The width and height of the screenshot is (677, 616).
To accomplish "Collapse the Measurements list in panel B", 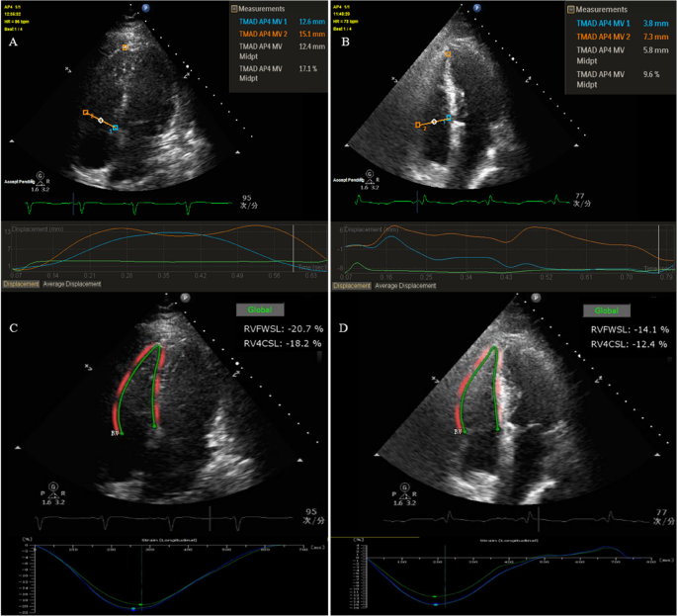I will click(571, 10).
